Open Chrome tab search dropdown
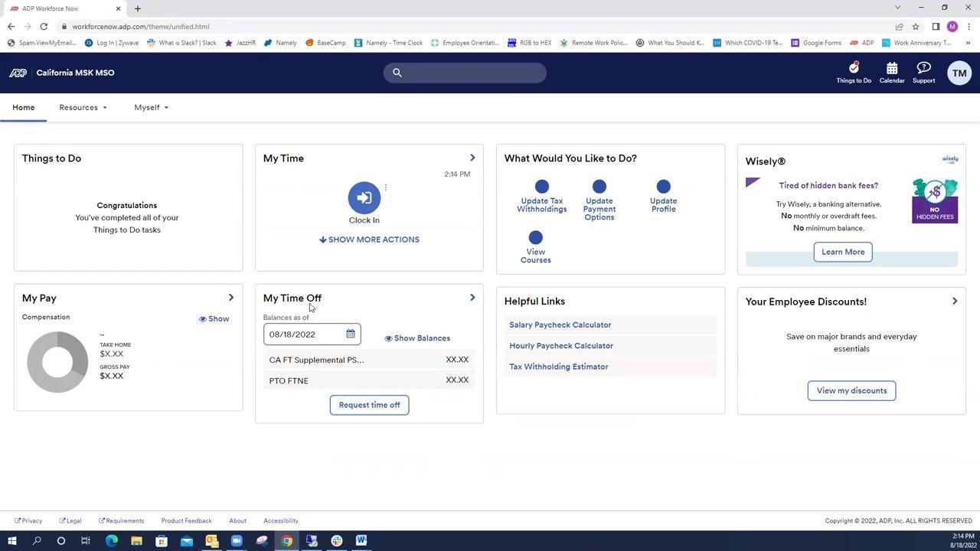The width and height of the screenshot is (980, 551). pyautogui.click(x=897, y=8)
